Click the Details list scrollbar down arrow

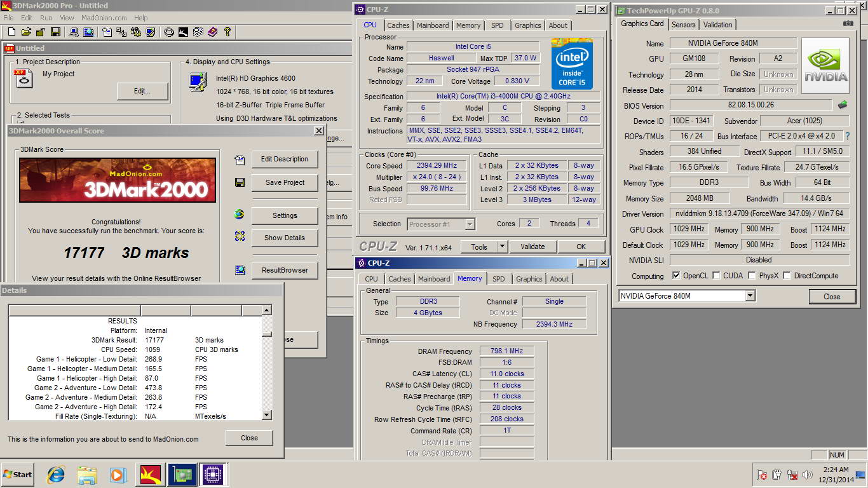(266, 415)
